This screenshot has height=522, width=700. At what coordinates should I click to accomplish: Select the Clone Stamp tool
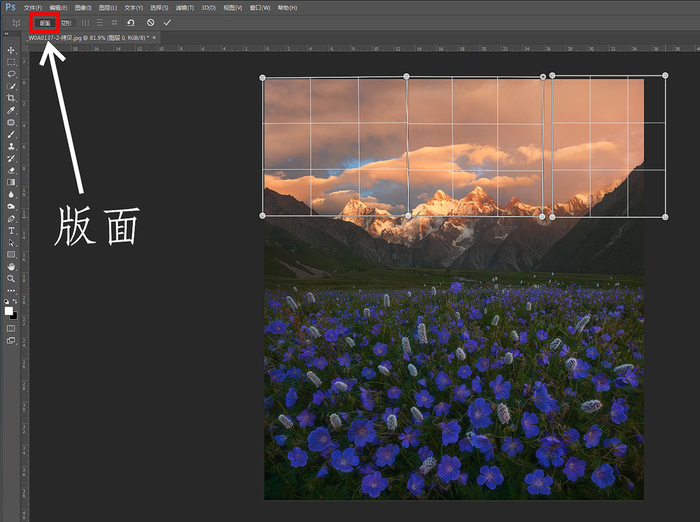coord(11,146)
